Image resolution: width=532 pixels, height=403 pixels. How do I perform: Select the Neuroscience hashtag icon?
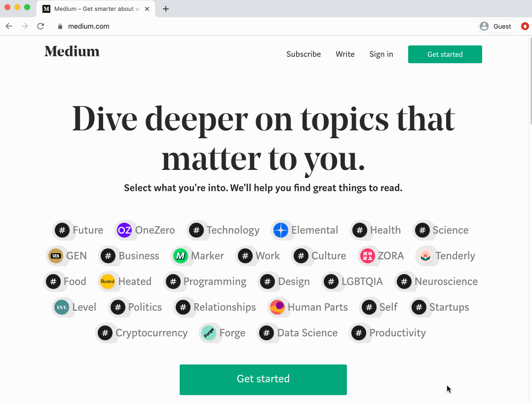point(404,282)
